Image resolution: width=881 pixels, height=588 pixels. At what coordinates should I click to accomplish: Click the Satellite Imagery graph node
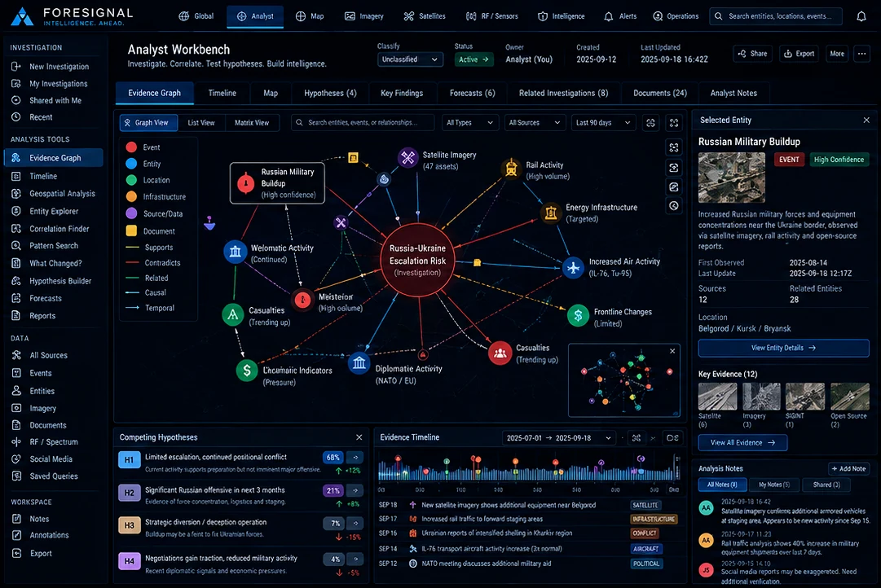click(x=408, y=158)
